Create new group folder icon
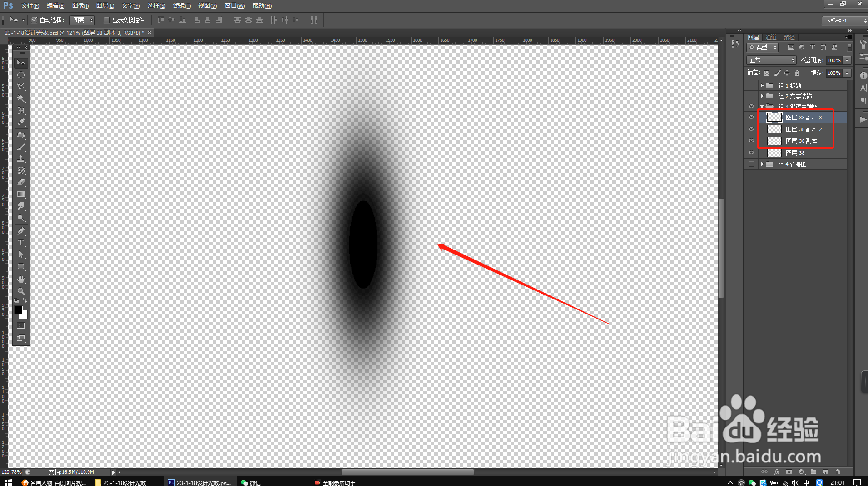 pyautogui.click(x=813, y=472)
